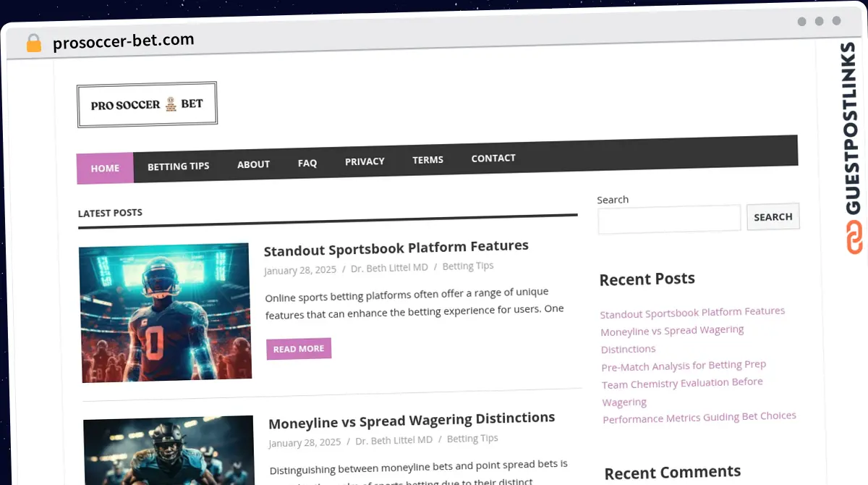Go to the About page
868x485 pixels.
point(253,164)
